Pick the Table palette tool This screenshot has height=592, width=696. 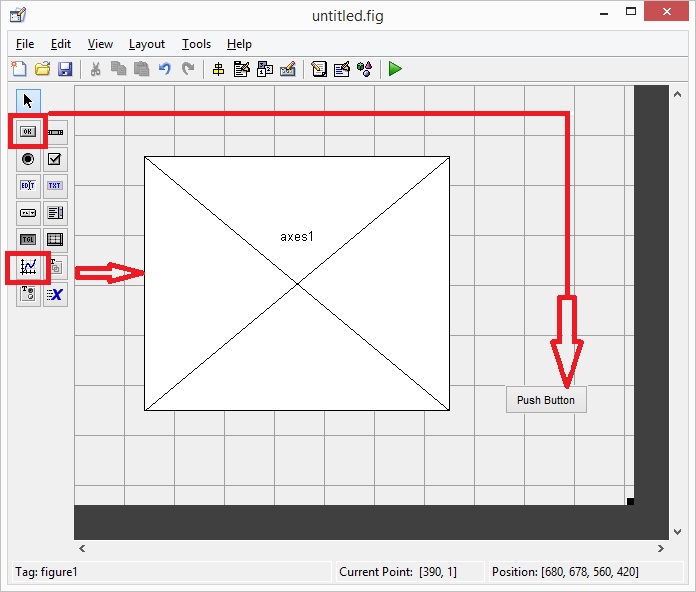coord(55,240)
